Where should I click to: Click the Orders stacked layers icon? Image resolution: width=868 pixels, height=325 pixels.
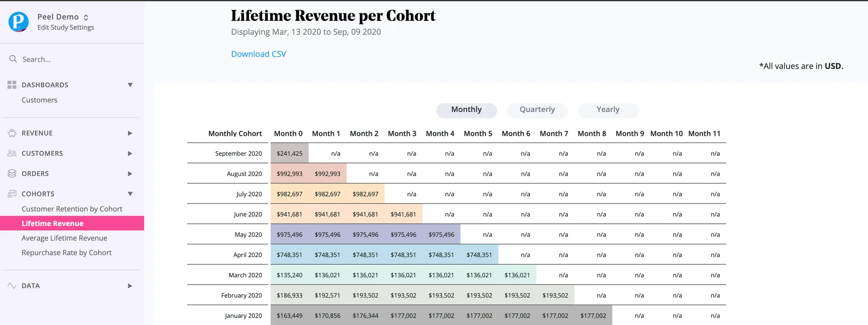[x=12, y=173]
